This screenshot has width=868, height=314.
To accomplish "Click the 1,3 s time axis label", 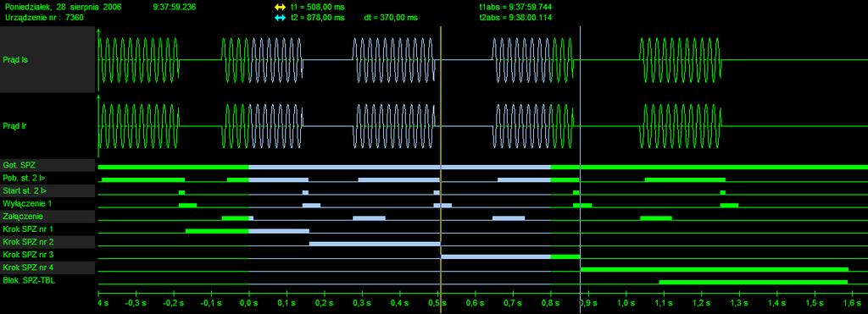I will pyautogui.click(x=738, y=303).
